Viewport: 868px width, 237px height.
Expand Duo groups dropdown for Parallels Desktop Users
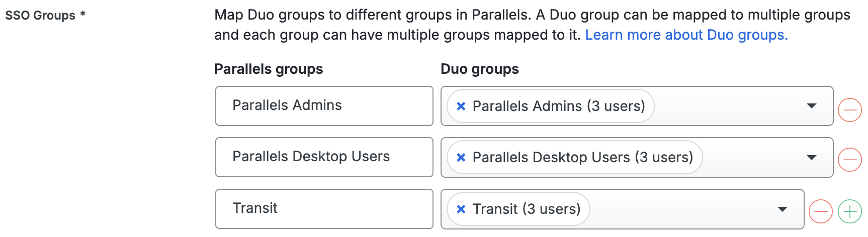[x=811, y=158]
